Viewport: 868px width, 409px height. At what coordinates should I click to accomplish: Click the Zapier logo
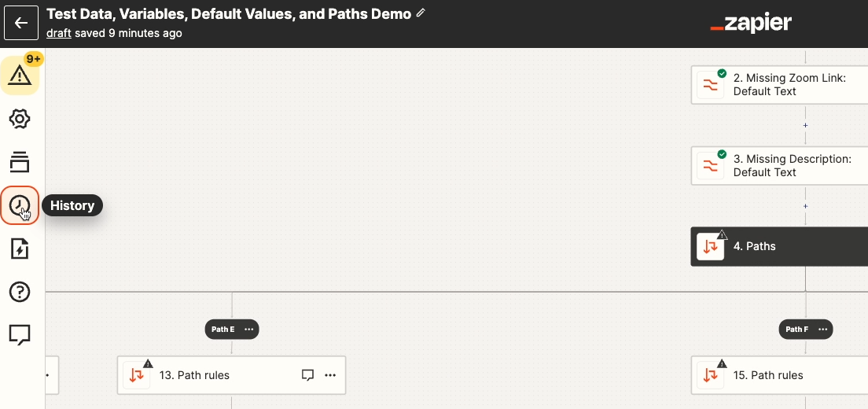point(751,24)
